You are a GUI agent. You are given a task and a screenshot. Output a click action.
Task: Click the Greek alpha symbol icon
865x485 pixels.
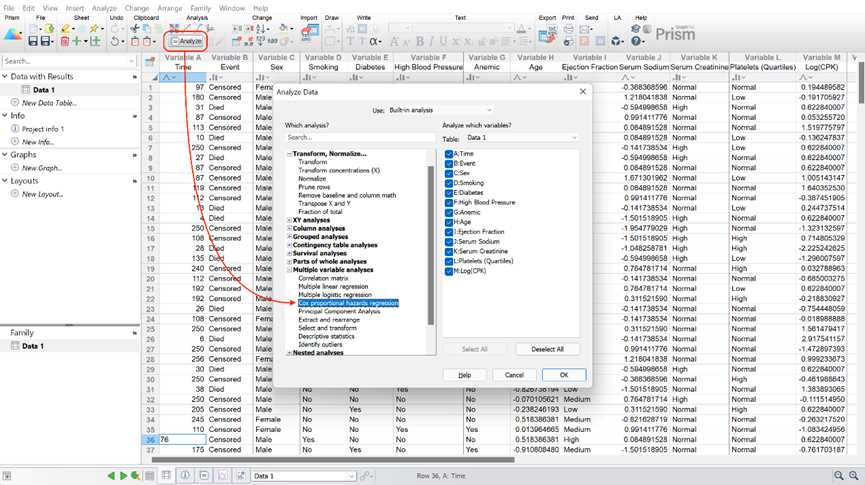[x=374, y=41]
